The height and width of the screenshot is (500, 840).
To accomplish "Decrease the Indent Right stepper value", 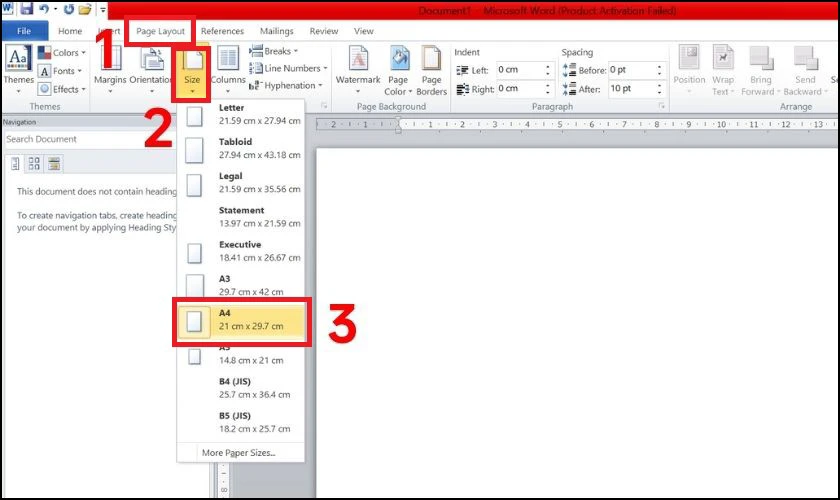I will (548, 92).
